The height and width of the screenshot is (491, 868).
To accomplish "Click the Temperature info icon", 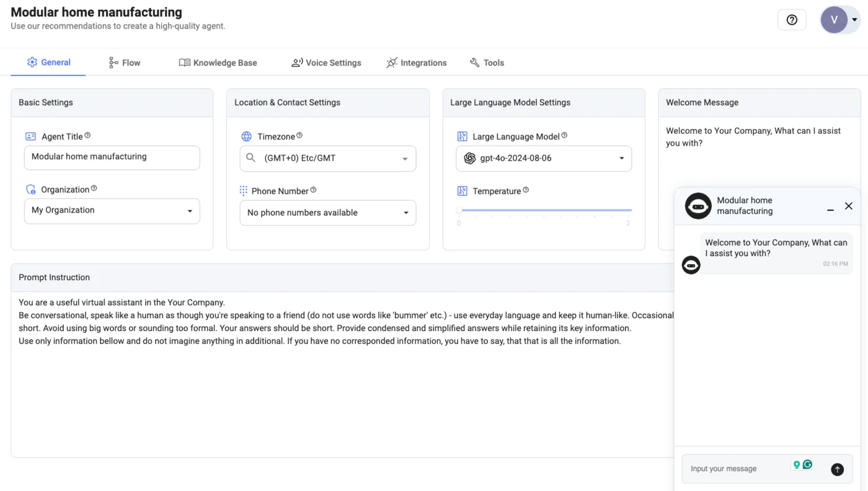I will tap(526, 190).
